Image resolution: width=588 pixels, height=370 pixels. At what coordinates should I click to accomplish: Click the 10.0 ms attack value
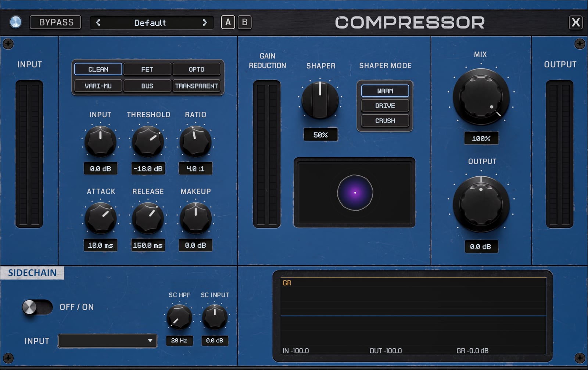100,245
